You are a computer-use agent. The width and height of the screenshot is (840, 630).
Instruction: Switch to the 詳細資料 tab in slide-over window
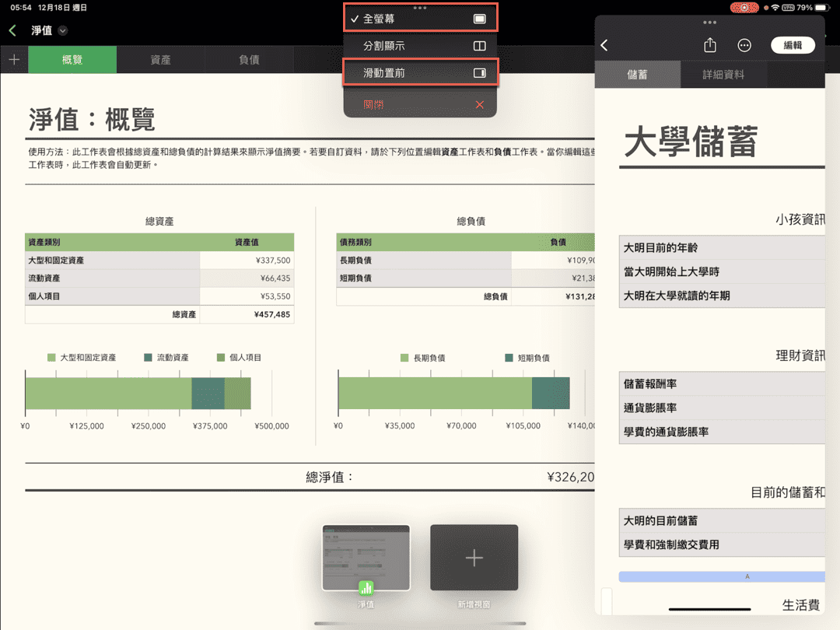pyautogui.click(x=723, y=75)
